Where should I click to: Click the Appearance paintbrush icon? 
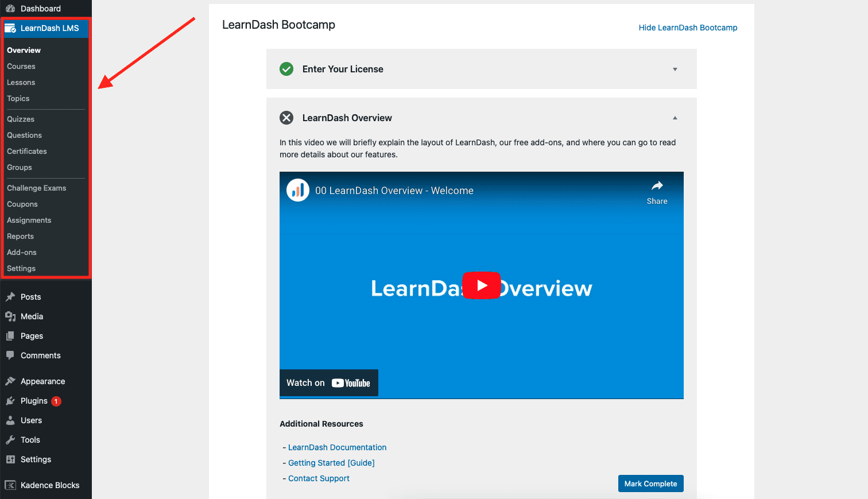[x=10, y=381]
